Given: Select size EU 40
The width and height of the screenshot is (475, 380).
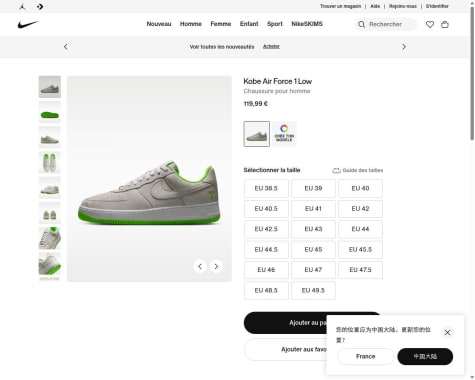Looking at the screenshot, I should coord(360,188).
